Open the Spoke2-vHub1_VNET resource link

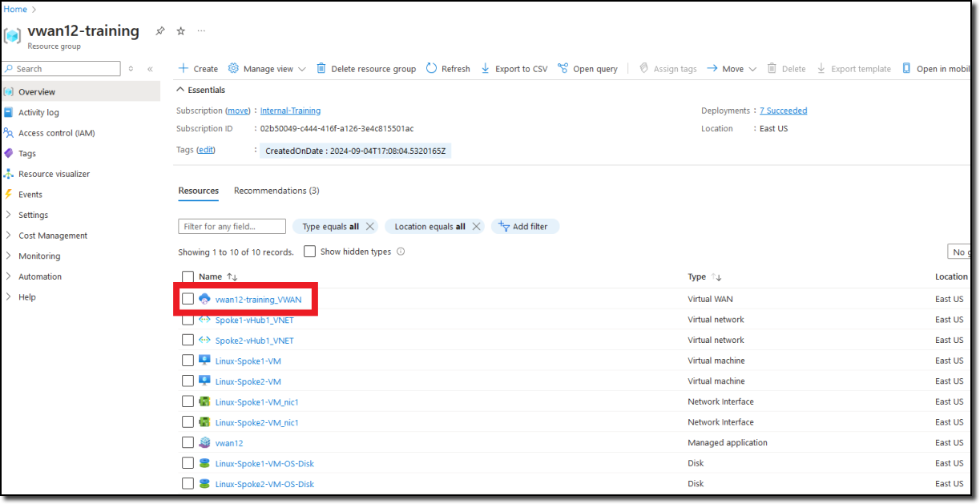255,341
